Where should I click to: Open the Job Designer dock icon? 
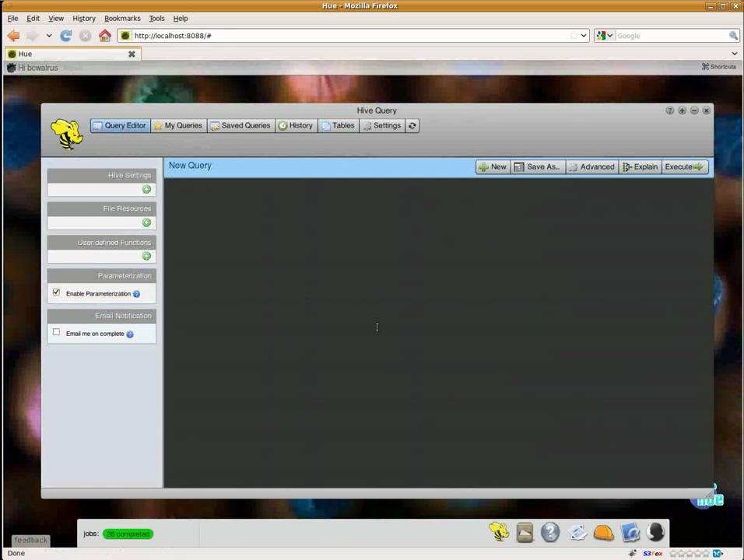point(577,533)
